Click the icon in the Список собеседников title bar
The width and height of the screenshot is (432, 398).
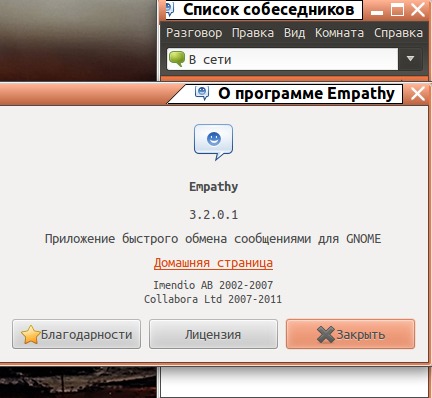170,10
